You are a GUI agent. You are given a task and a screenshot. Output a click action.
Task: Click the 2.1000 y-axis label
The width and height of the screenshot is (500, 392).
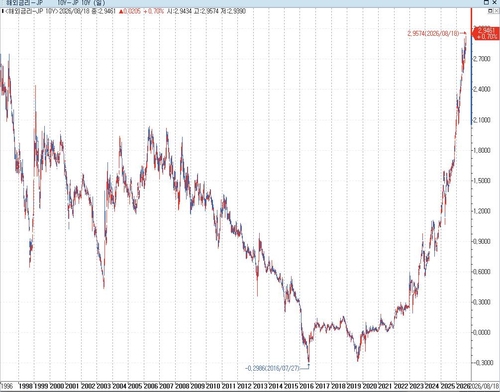[482, 120]
